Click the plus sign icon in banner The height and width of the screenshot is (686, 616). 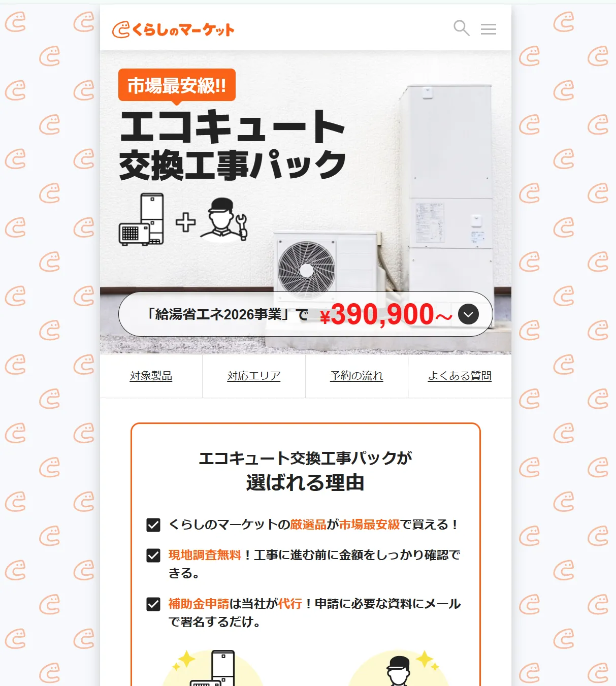pyautogui.click(x=185, y=222)
